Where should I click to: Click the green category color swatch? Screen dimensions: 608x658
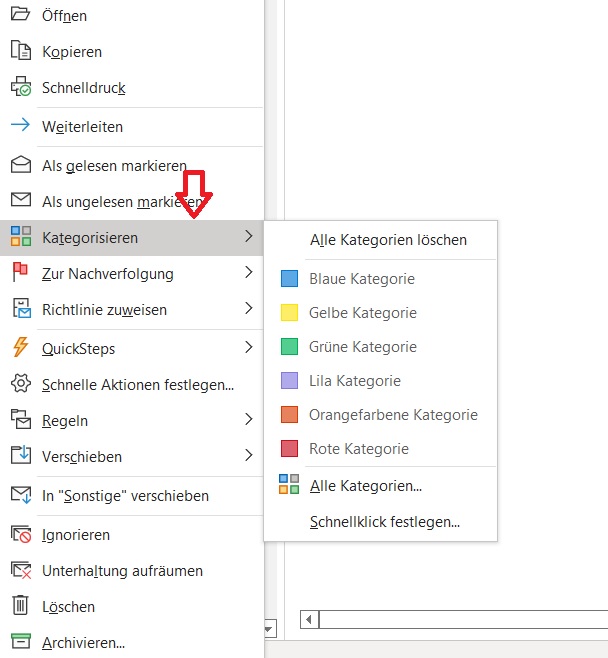click(289, 346)
